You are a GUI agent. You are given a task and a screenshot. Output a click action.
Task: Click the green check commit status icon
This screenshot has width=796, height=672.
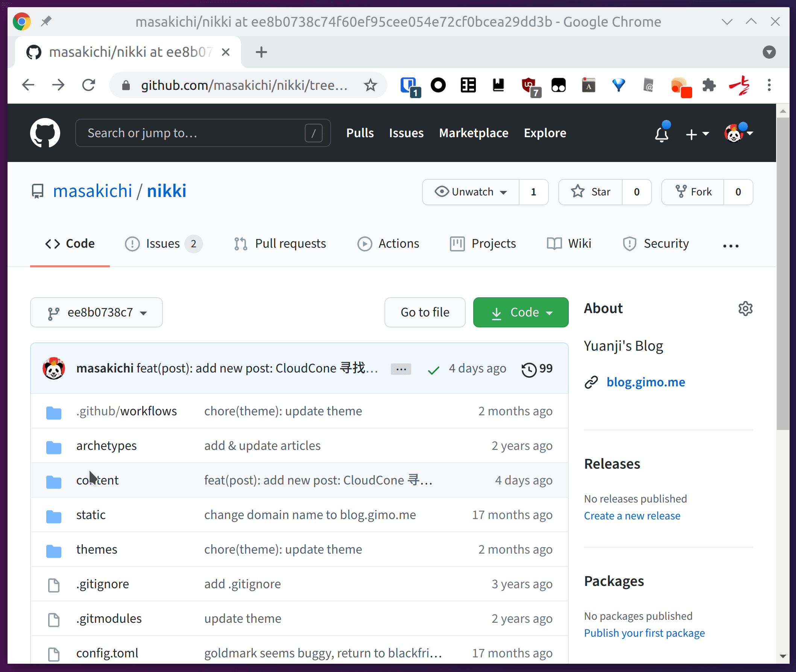433,369
